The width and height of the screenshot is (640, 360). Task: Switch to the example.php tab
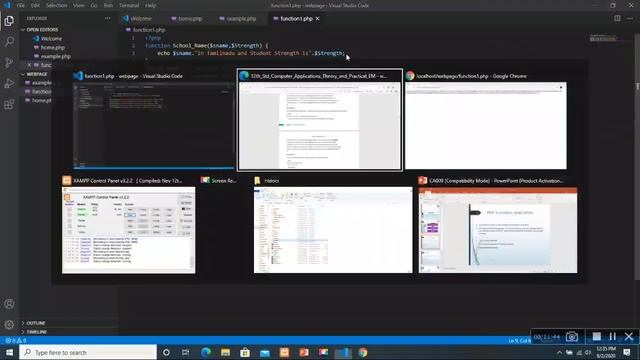tap(238, 18)
